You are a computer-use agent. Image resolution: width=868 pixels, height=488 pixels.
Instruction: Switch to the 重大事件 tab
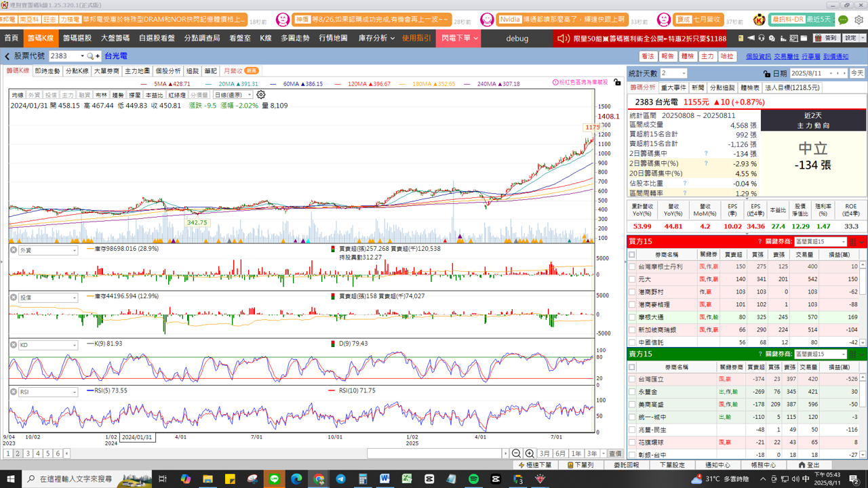click(673, 87)
